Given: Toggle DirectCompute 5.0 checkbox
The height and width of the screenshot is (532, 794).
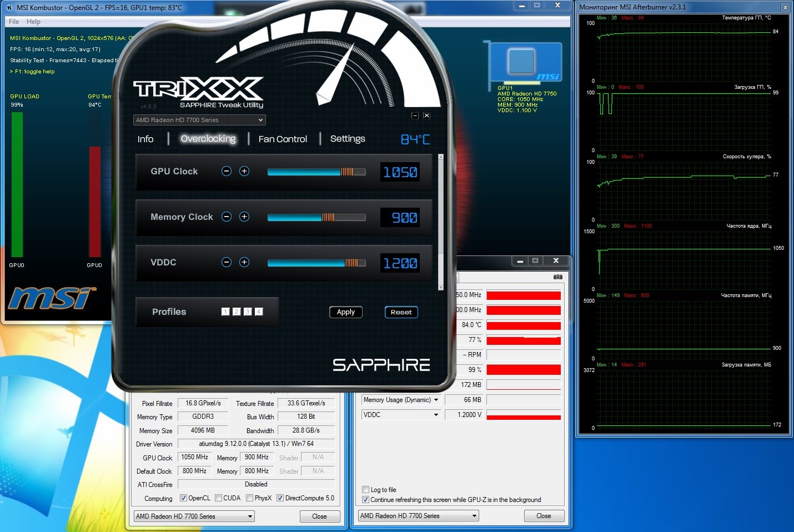Looking at the screenshot, I should point(280,498).
